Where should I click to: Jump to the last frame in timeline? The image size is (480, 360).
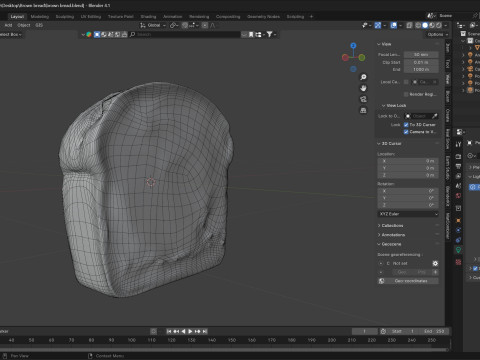205,331
